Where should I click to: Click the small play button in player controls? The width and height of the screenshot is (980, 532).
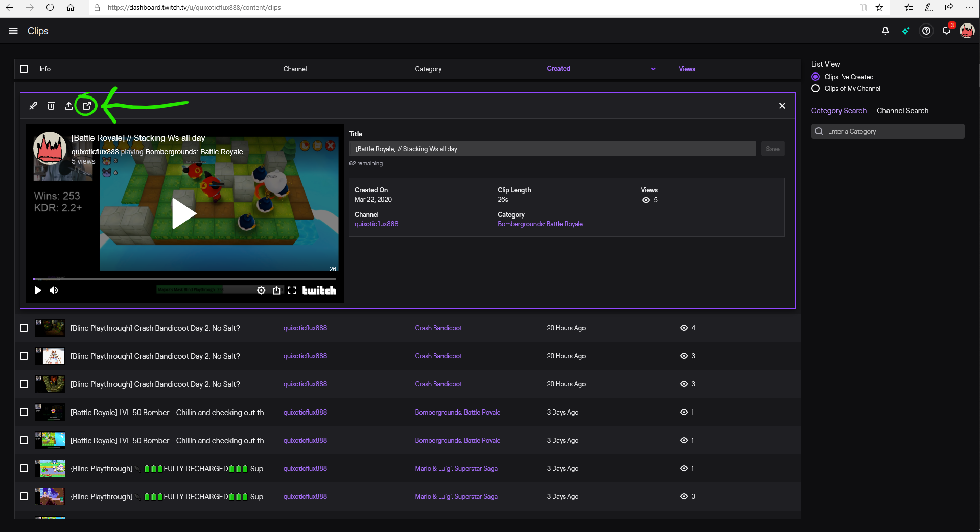point(38,291)
